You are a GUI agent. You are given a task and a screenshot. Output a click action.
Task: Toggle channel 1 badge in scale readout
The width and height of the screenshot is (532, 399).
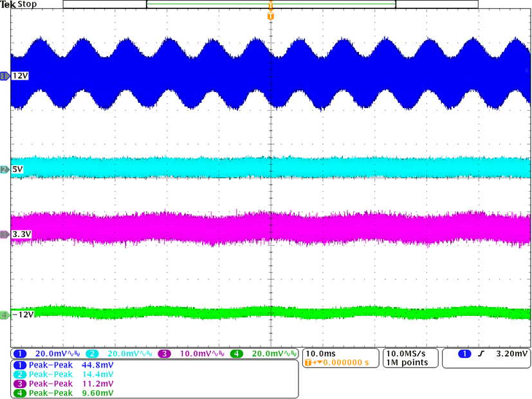click(x=21, y=354)
